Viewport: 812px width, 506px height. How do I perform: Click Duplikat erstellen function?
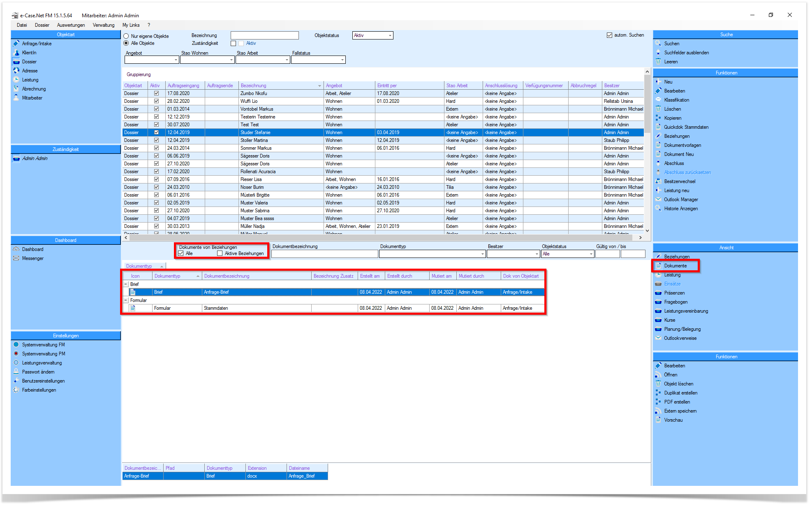(680, 393)
